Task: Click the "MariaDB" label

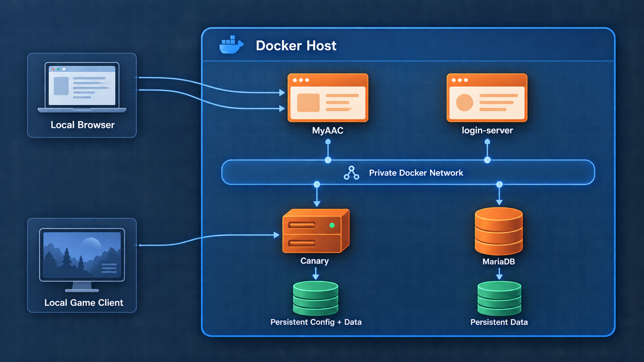Action: [x=499, y=262]
